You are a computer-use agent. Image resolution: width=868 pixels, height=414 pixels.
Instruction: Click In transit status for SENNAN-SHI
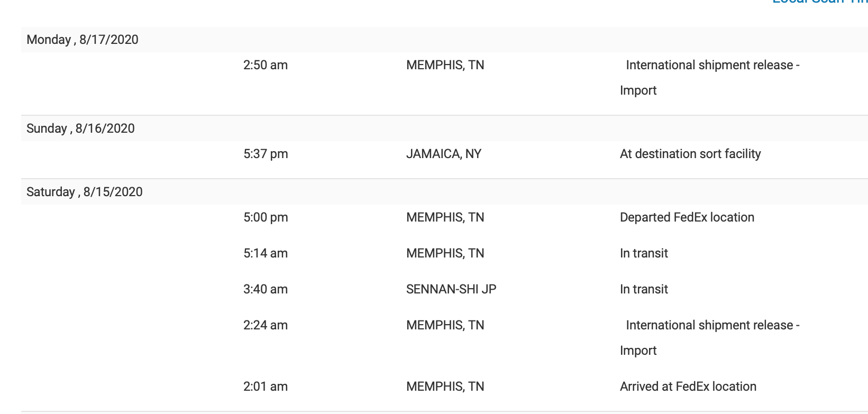coord(644,289)
